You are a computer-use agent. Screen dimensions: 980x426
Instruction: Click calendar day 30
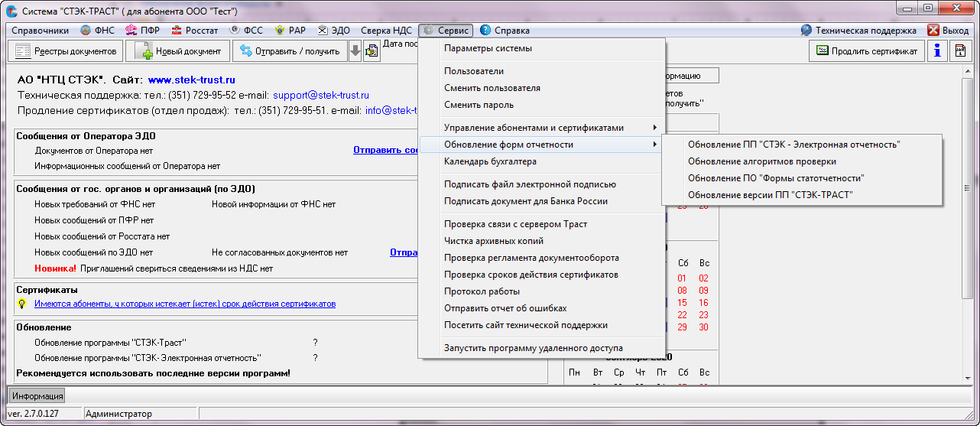point(703,327)
